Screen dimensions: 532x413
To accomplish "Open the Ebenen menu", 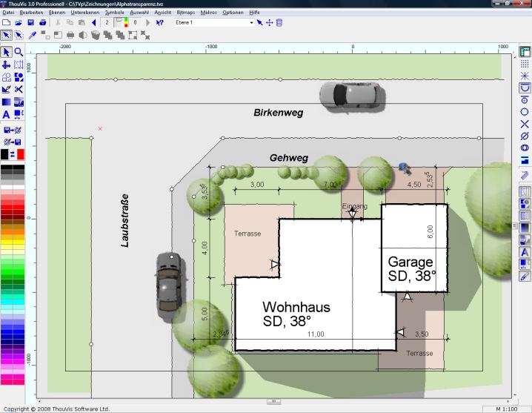I will (56, 13).
